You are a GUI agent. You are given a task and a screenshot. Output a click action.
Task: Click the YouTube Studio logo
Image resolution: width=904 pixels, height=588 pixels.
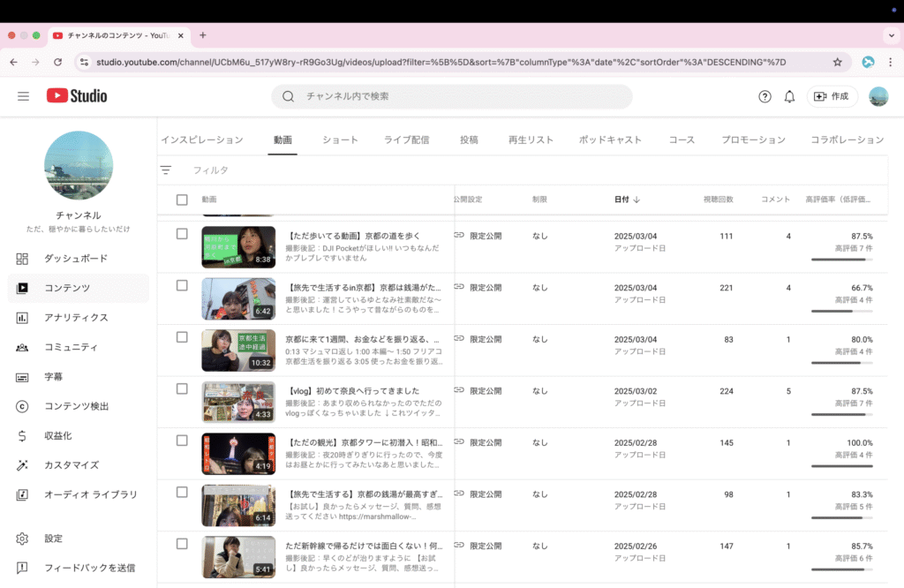[77, 96]
